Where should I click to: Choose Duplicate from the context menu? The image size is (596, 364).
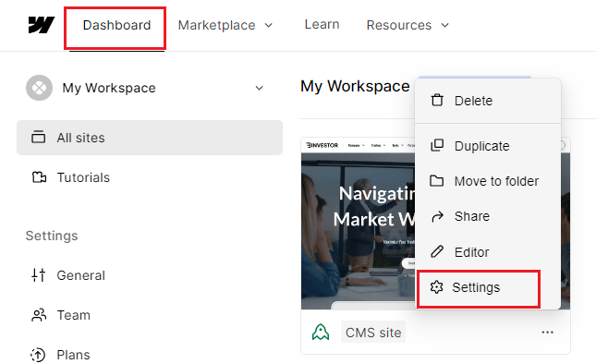click(488, 146)
